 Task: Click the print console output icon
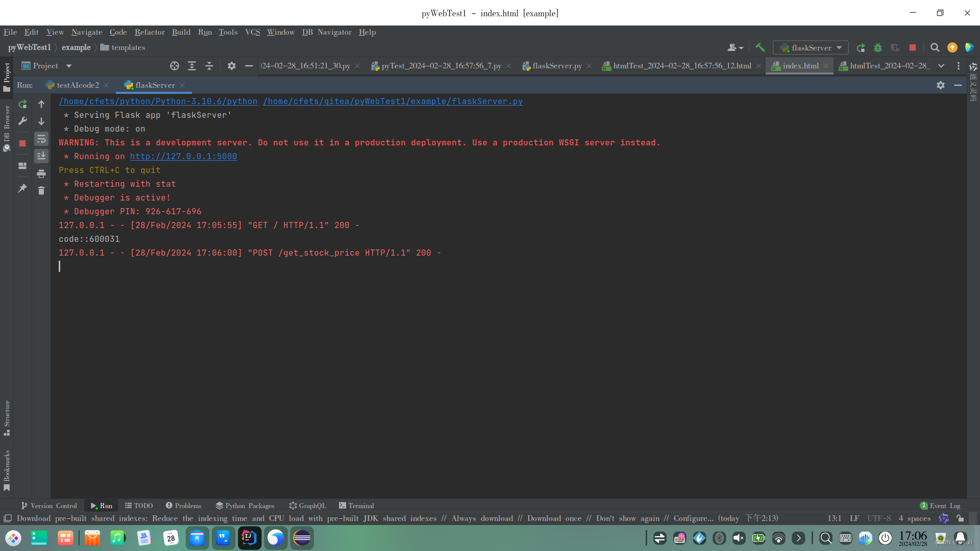(x=41, y=173)
